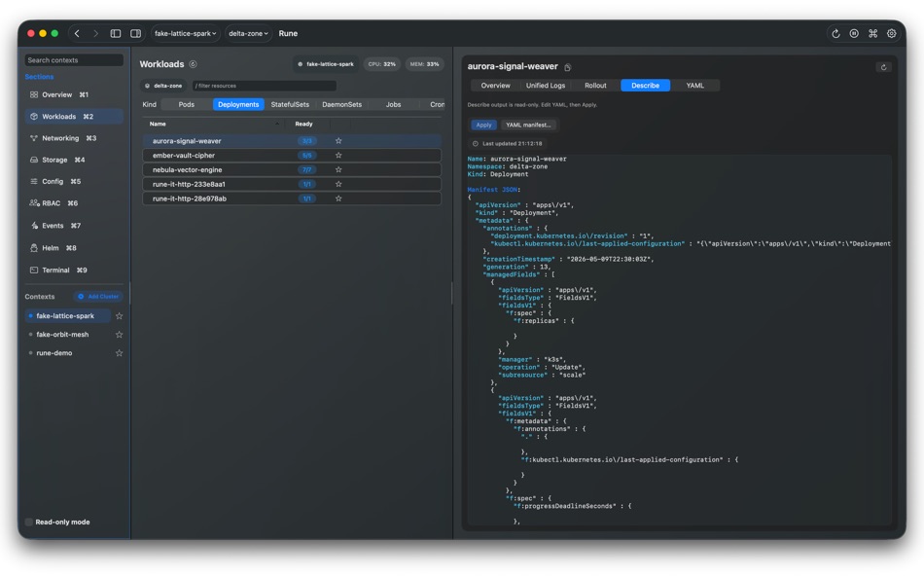This screenshot has height=578, width=924.
Task: Open the Terminal section
Action: [74, 271]
